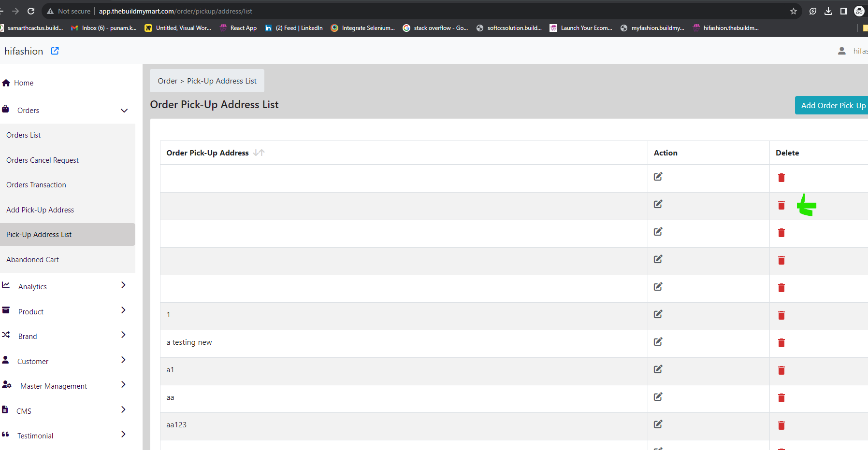Click the edit icon for address 'aa123'
Screen dimensions: 868x450
tap(658, 424)
